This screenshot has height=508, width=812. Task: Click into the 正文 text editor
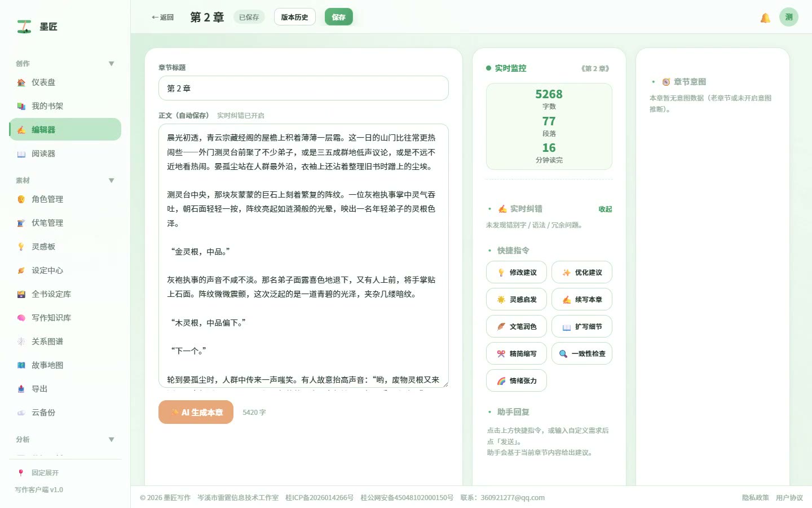(x=303, y=256)
